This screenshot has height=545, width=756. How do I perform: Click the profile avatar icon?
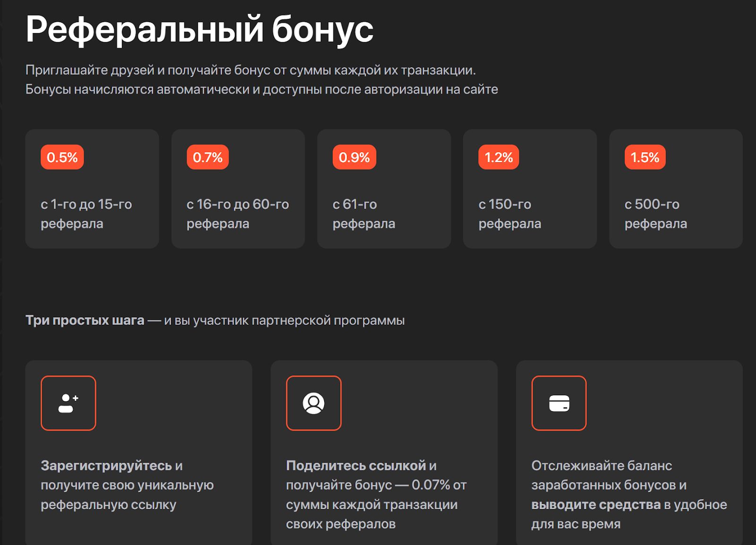click(313, 403)
